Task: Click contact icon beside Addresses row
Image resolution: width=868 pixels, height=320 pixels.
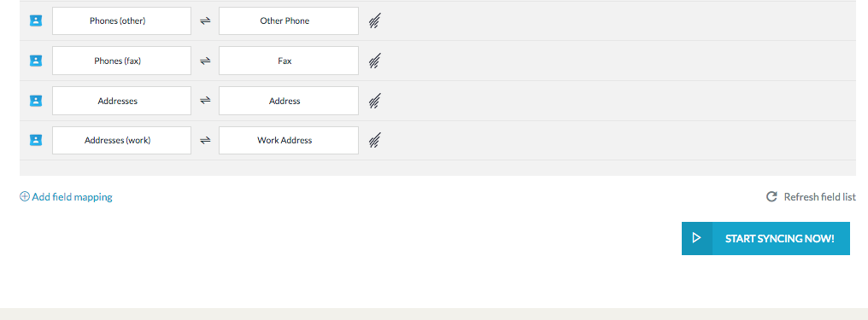Action: click(36, 101)
